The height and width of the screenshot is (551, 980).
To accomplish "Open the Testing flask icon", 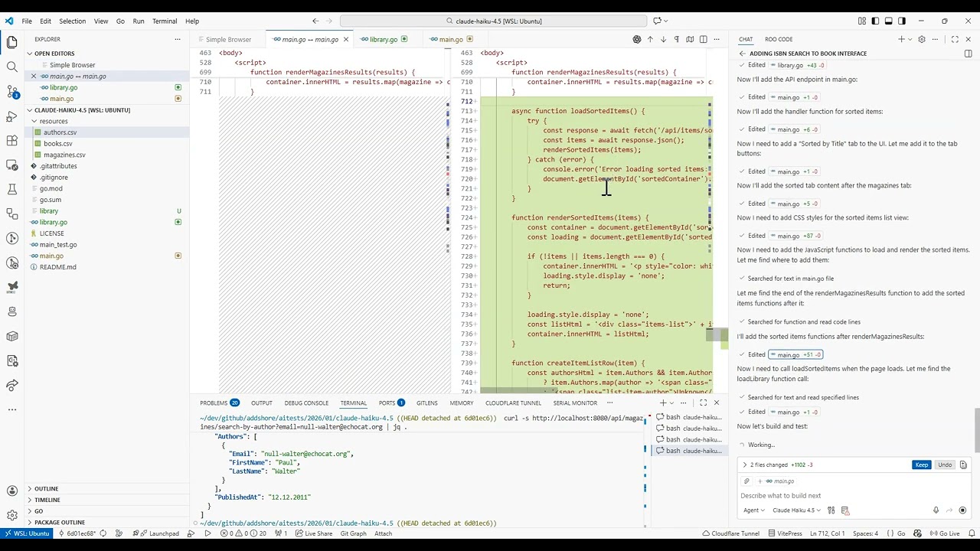I will click(11, 189).
